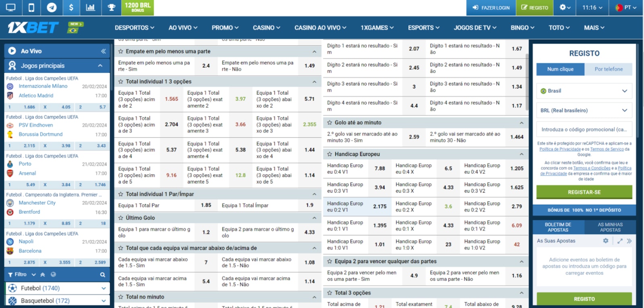Click the promo code input field
The width and height of the screenshot is (644, 308).
[584, 130]
